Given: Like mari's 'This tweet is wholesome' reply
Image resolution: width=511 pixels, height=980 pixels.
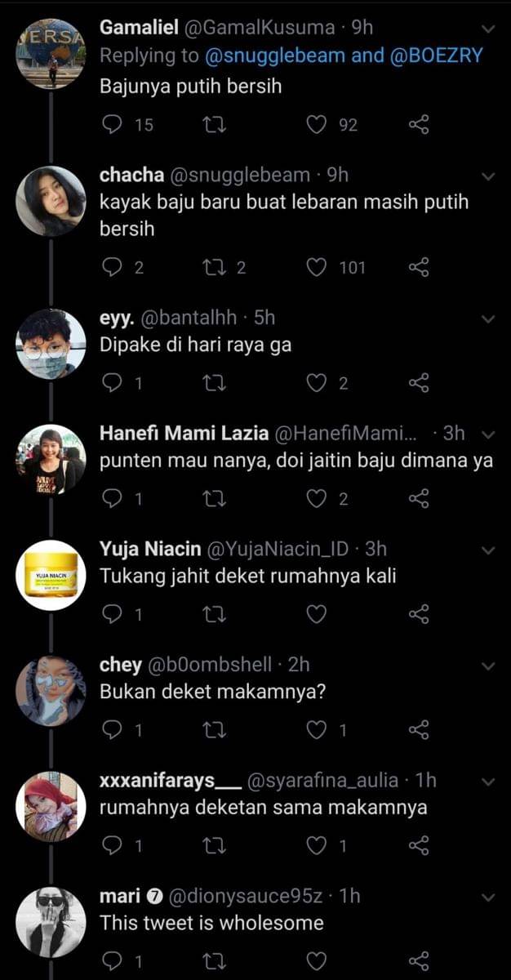Looking at the screenshot, I should coord(316,961).
